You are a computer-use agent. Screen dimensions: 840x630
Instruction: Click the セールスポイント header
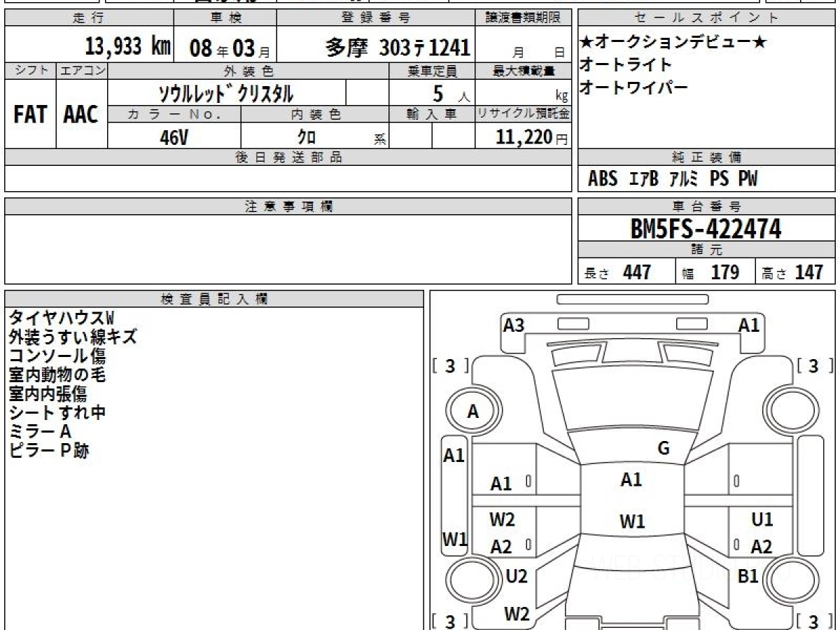[x=706, y=18]
